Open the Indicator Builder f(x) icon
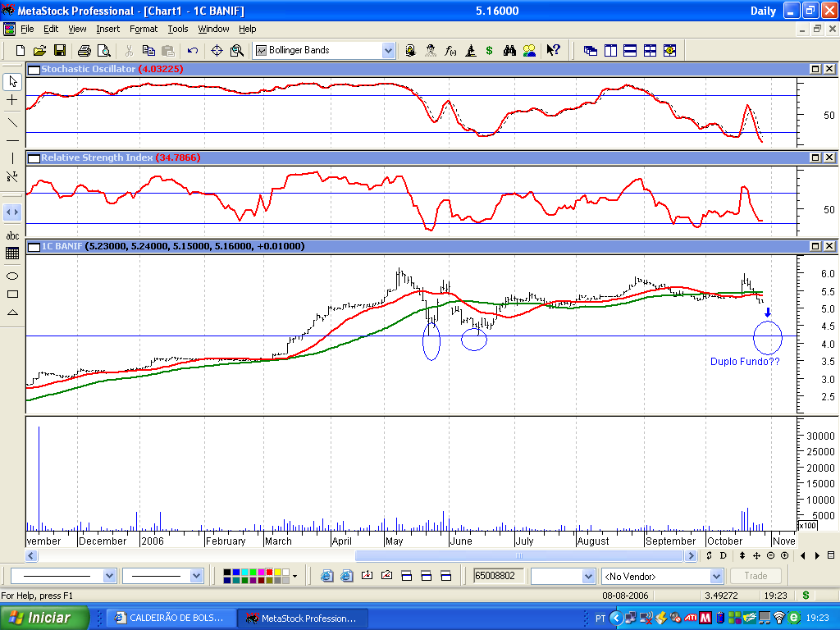 [x=450, y=50]
